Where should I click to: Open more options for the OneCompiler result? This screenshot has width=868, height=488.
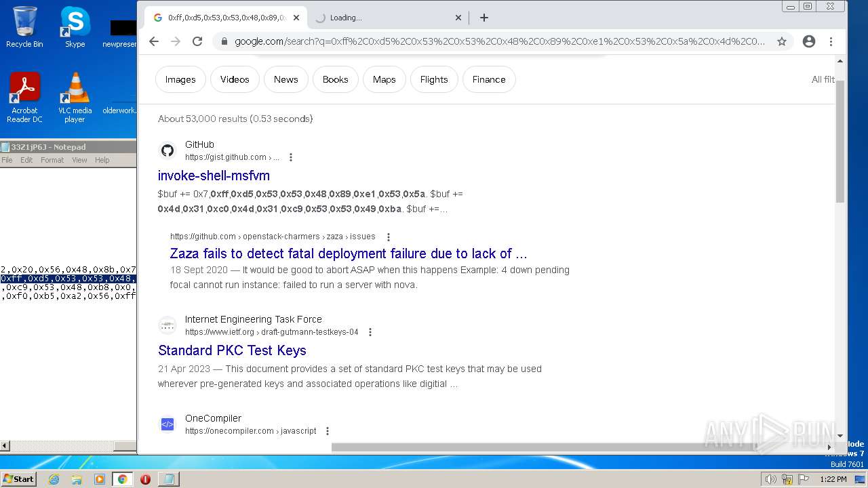pyautogui.click(x=328, y=431)
